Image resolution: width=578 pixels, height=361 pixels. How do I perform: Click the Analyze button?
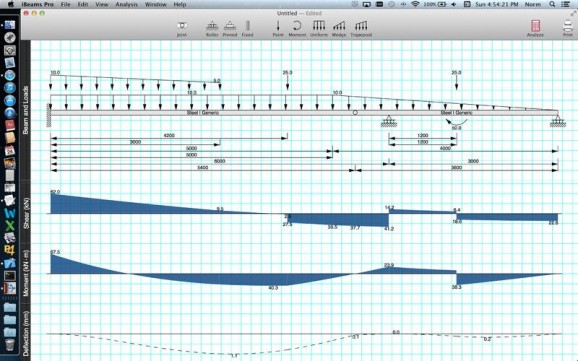(535, 28)
